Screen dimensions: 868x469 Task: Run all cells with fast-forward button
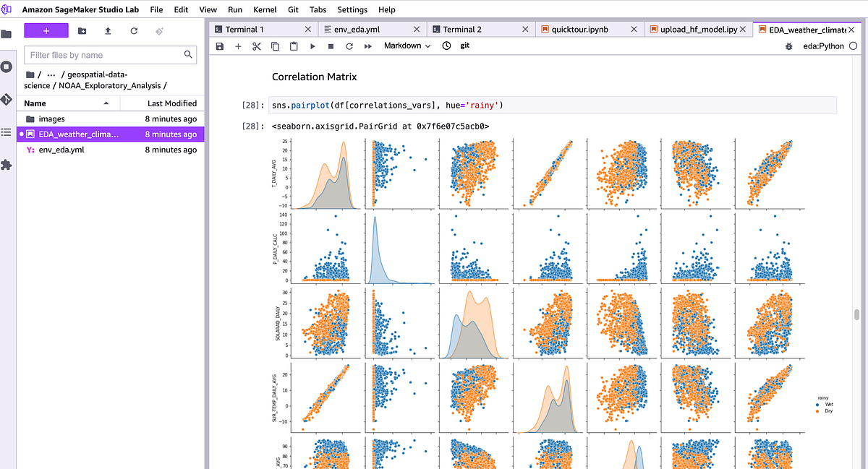click(x=367, y=46)
